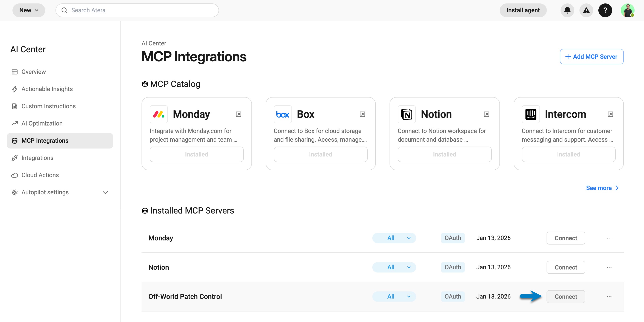Image resolution: width=644 pixels, height=322 pixels.
Task: Click the Actionable Insights lightning icon
Action: pos(14,89)
